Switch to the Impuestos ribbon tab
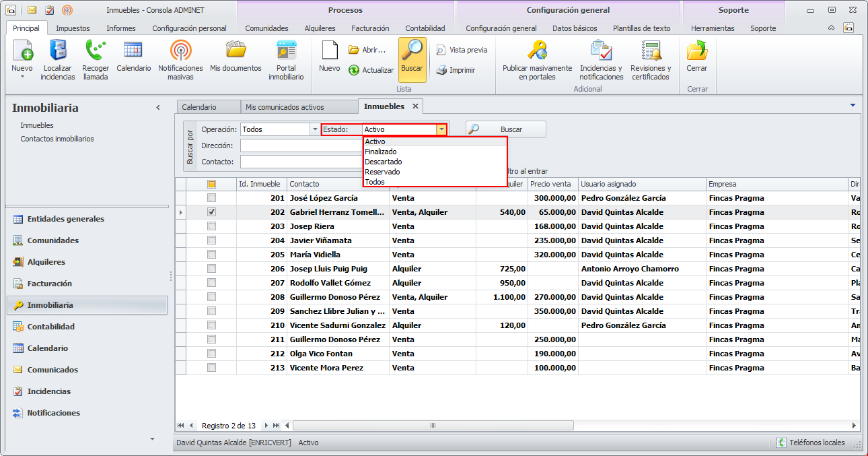 73,28
